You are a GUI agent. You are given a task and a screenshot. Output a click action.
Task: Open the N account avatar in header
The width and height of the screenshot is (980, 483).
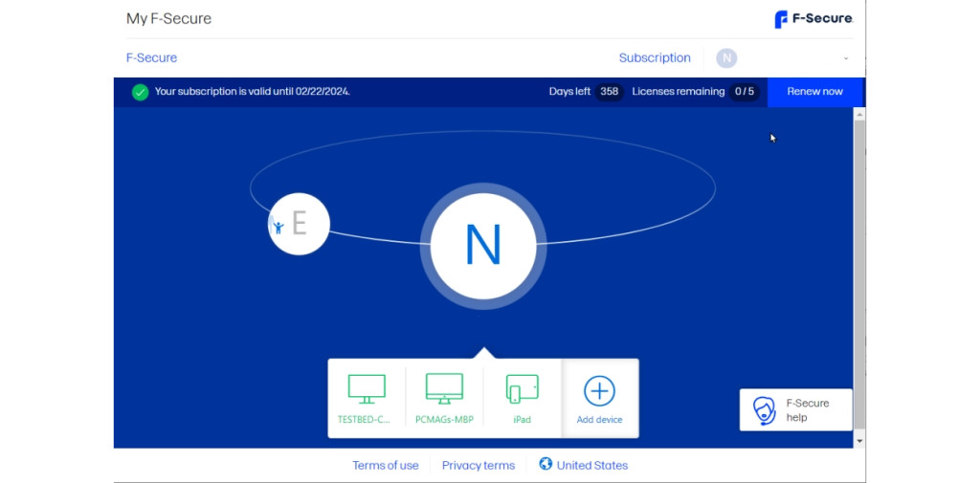point(726,58)
